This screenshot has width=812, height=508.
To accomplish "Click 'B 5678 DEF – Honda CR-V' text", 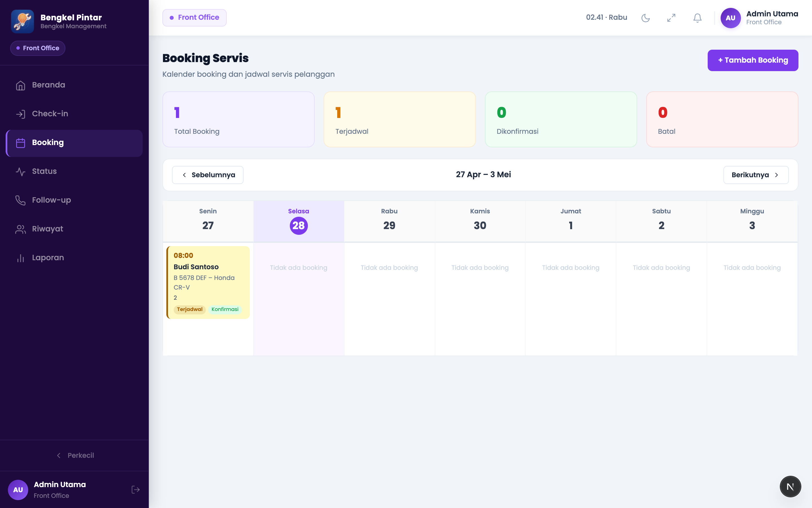I will (x=204, y=283).
